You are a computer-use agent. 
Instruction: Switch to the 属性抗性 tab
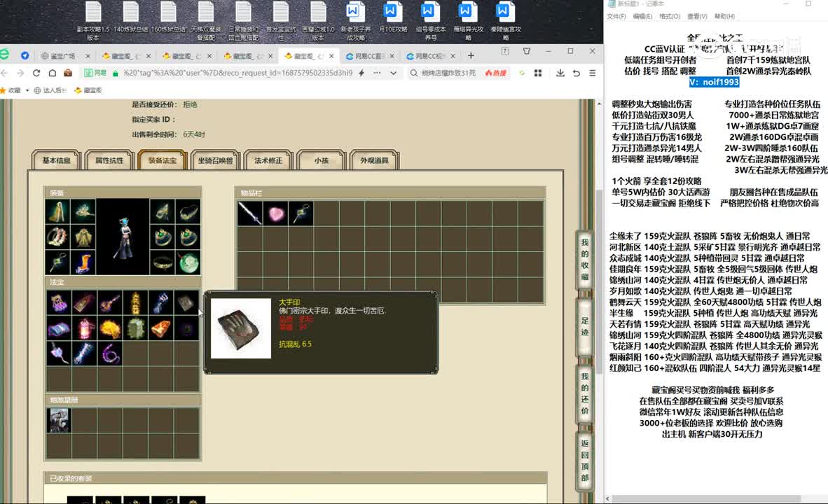(x=109, y=160)
